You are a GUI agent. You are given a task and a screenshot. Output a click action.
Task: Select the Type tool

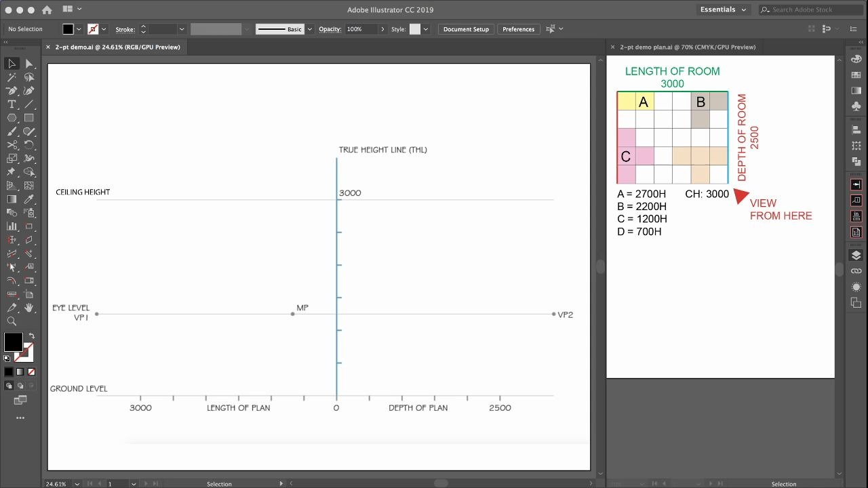click(12, 104)
